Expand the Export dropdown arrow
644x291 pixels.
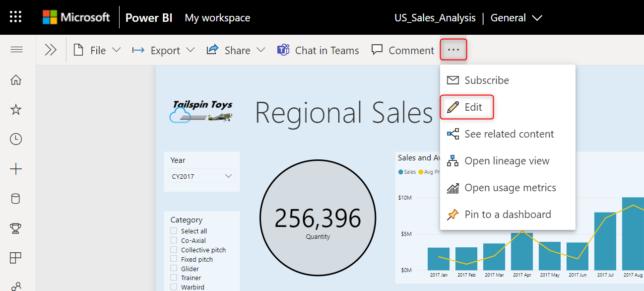191,50
